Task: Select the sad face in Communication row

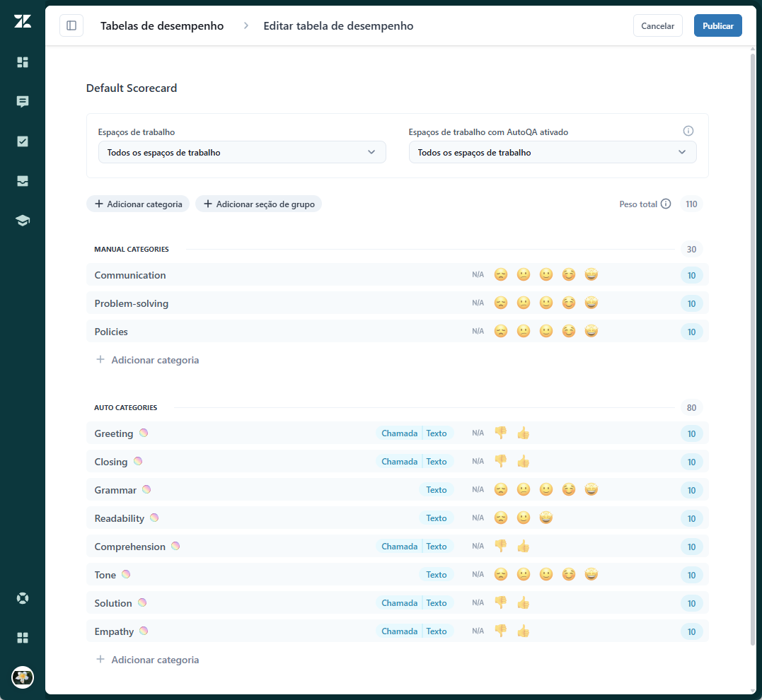Action: (x=500, y=274)
